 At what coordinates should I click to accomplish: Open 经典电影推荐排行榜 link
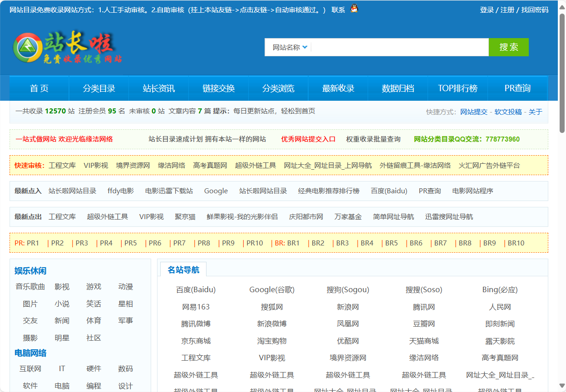[329, 191]
